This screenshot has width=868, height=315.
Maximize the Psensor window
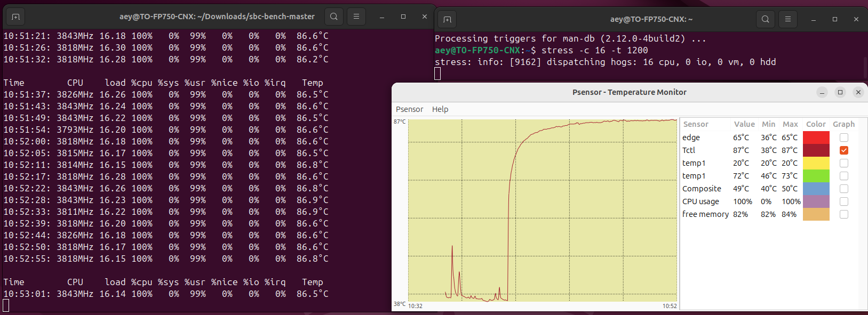pos(840,92)
